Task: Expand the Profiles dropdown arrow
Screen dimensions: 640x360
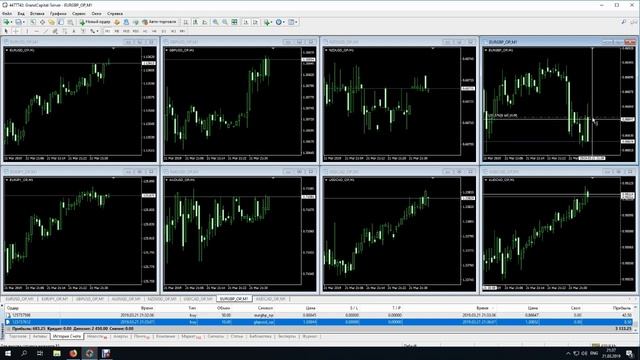Action: click(x=24, y=22)
